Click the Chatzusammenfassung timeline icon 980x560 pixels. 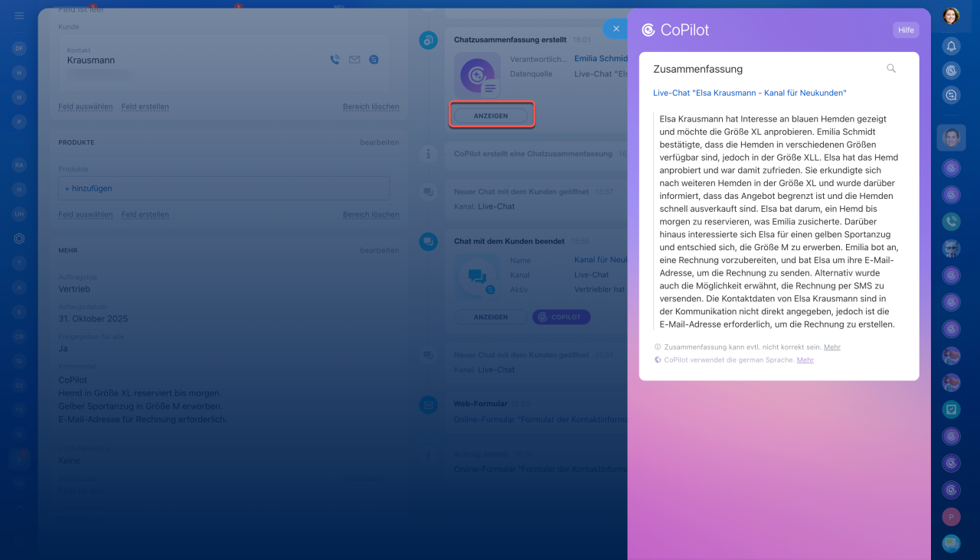coord(429,40)
